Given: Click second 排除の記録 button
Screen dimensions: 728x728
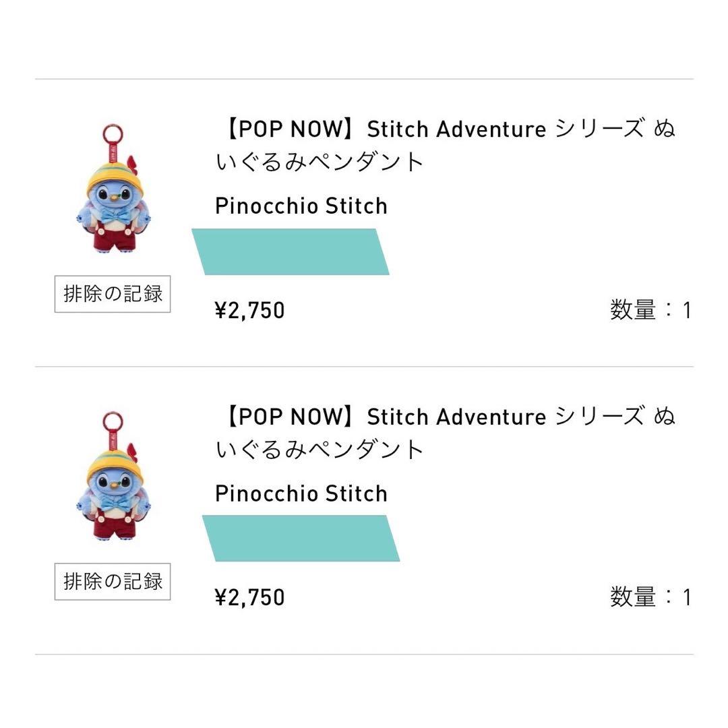Looking at the screenshot, I should point(113,581).
